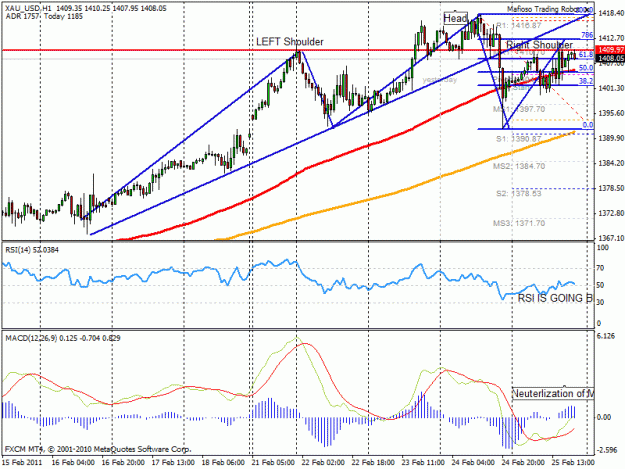The height and width of the screenshot is (469, 625).
Task: Click the red 1409.97 price tag
Action: click(x=609, y=50)
